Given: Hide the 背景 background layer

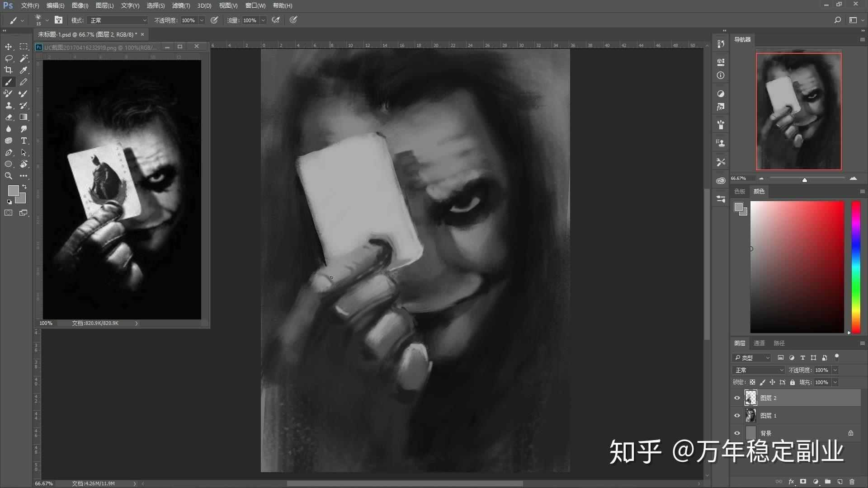Looking at the screenshot, I should (x=737, y=433).
